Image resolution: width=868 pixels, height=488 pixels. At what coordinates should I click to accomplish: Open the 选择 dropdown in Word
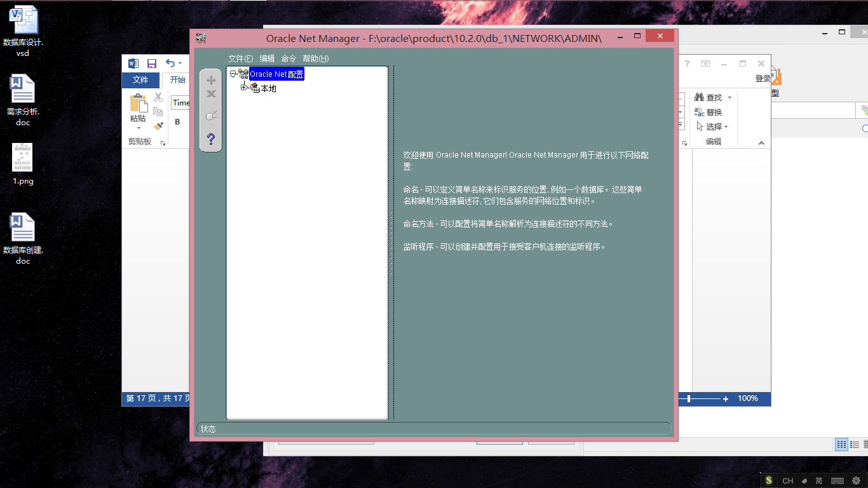[x=712, y=126]
